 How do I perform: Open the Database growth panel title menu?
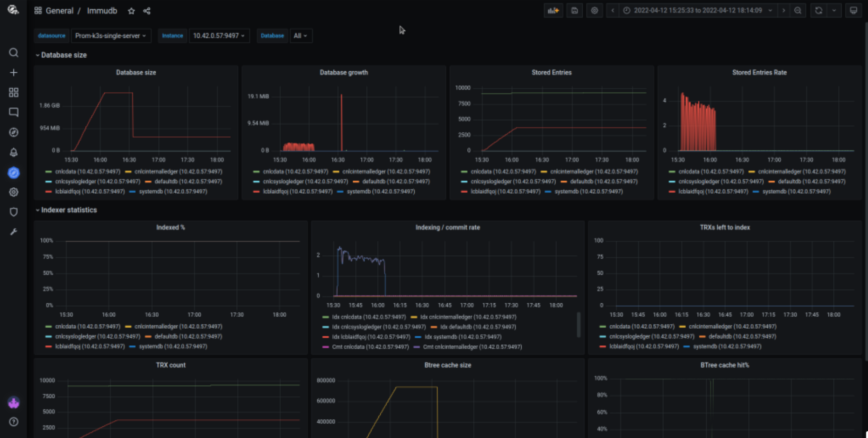click(344, 72)
